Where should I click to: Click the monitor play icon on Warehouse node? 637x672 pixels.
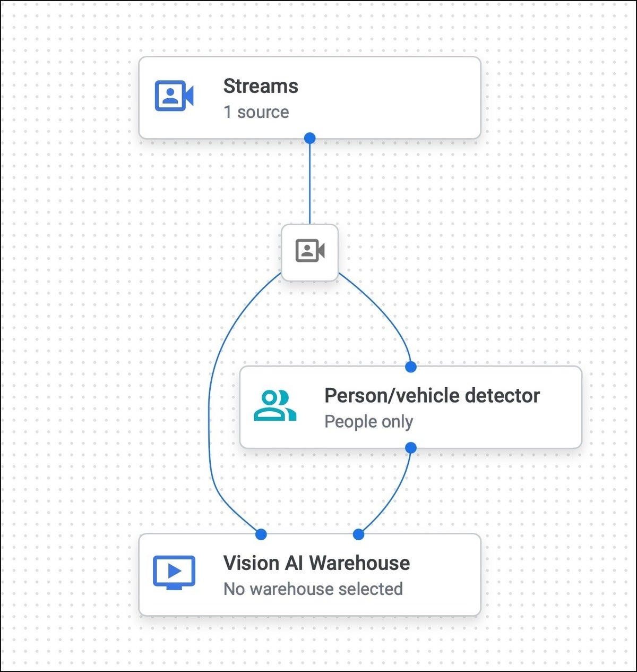[174, 573]
